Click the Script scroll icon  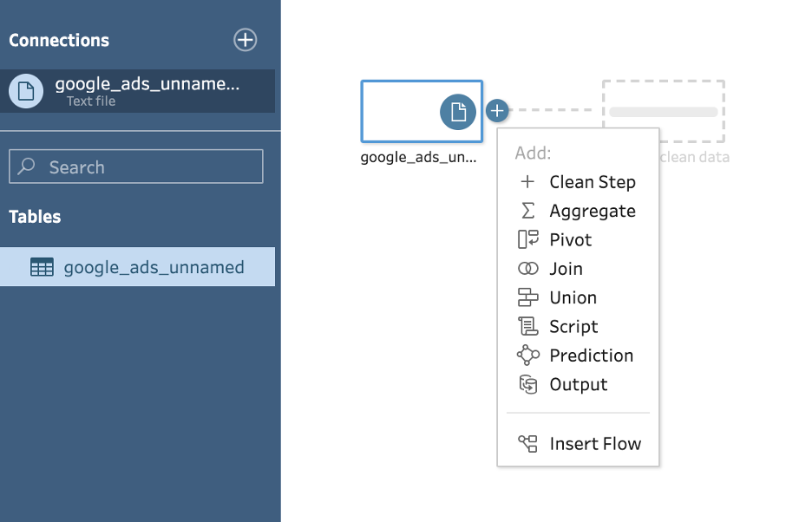527,327
